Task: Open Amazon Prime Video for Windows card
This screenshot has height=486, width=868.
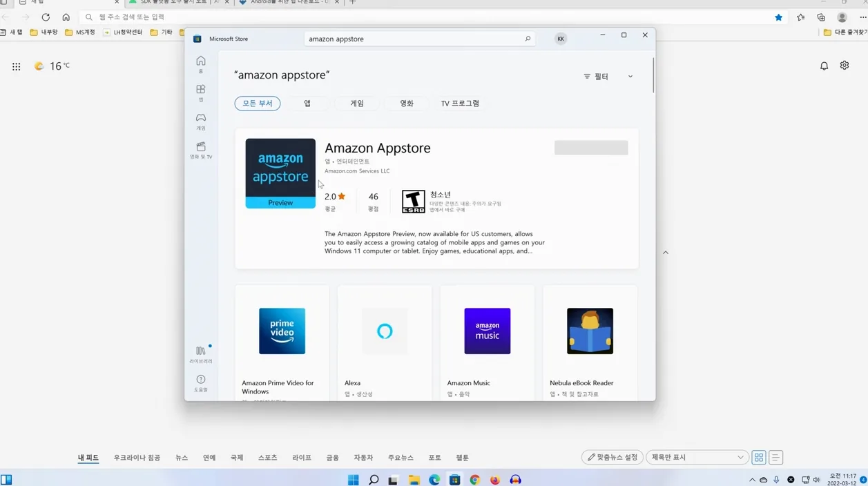Action: pyautogui.click(x=282, y=343)
